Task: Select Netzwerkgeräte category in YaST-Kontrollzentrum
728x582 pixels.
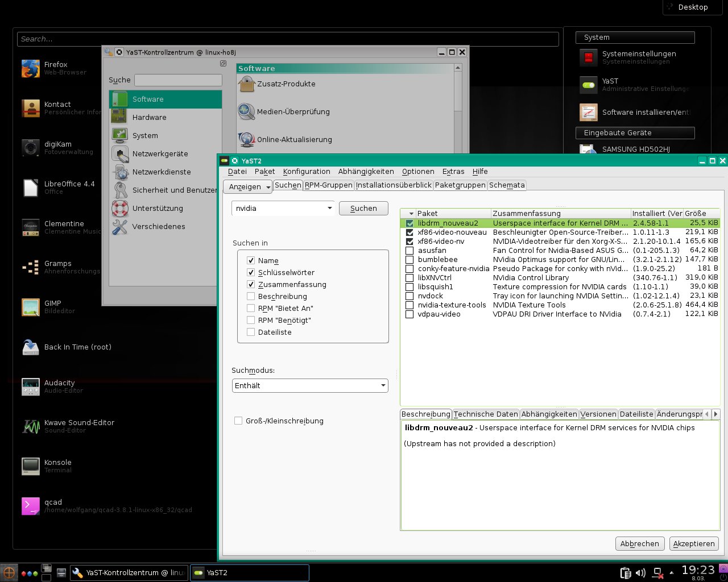Action: click(166, 153)
